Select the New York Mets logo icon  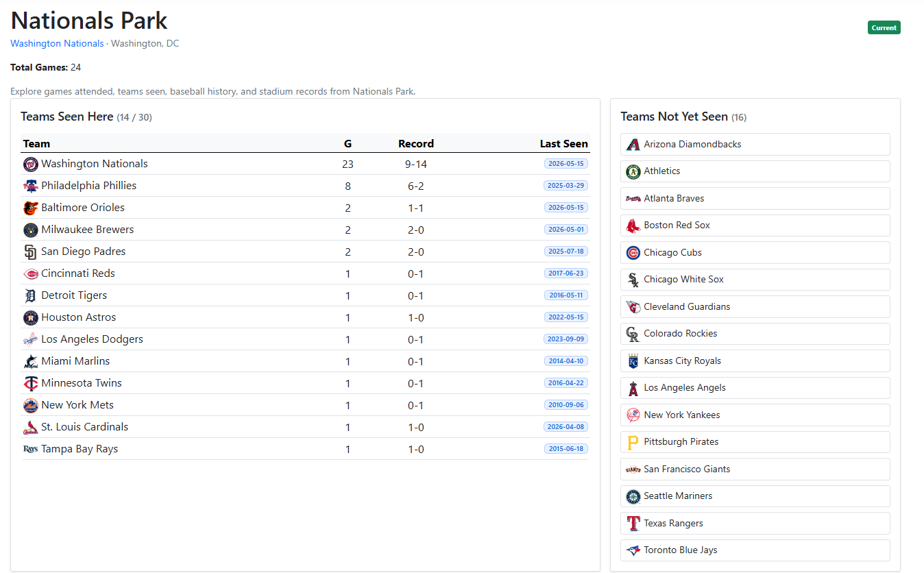(x=30, y=405)
